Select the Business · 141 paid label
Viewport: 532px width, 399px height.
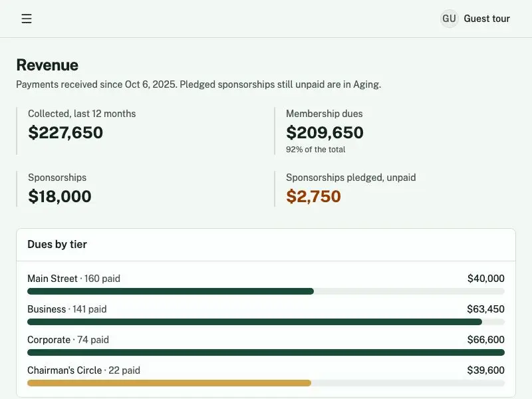click(x=67, y=309)
